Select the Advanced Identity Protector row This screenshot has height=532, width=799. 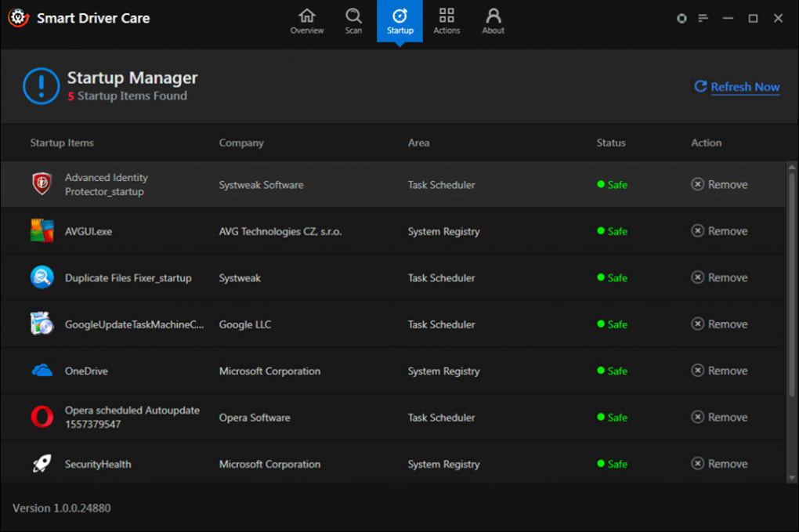313,184
